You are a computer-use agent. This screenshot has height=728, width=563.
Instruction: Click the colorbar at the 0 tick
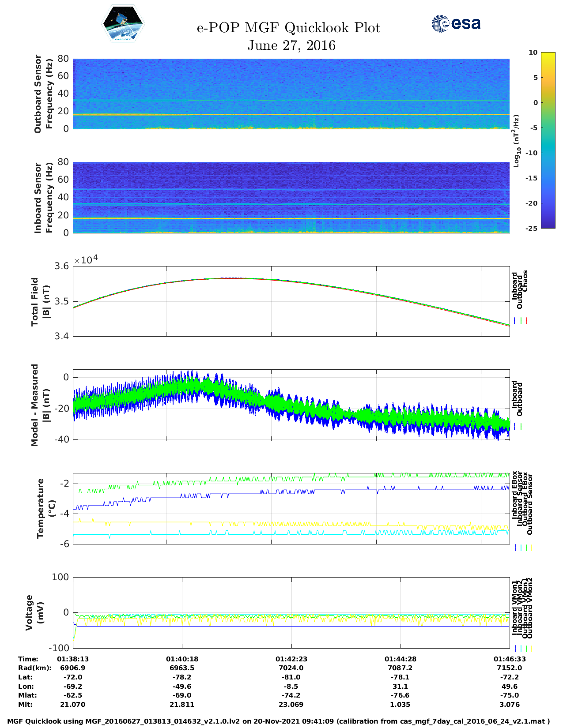[535, 102]
